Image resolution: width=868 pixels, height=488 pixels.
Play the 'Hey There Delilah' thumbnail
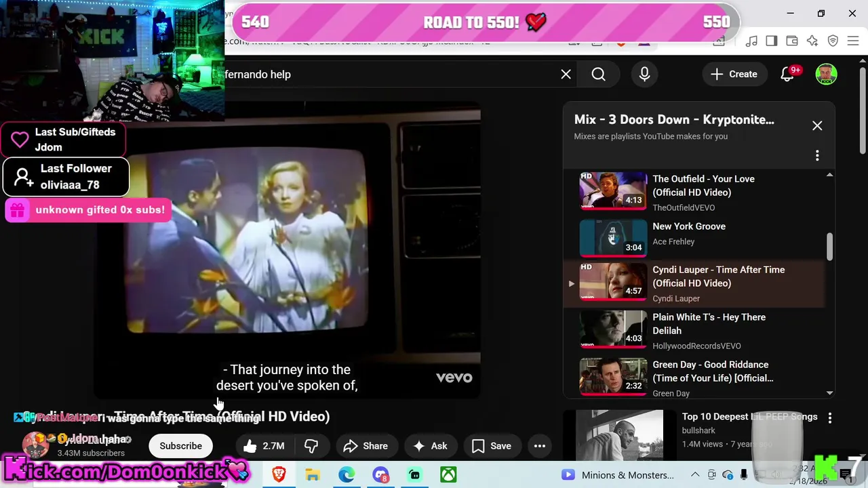pyautogui.click(x=613, y=329)
